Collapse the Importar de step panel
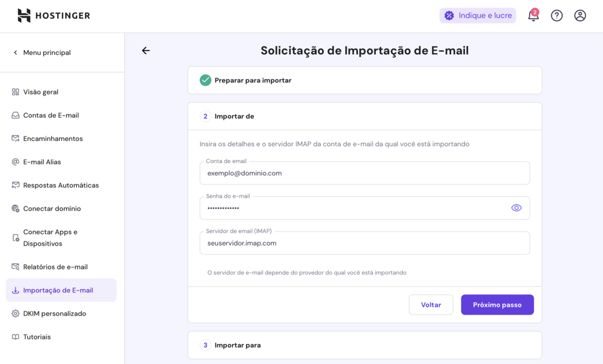This screenshot has width=603, height=364. [363, 116]
